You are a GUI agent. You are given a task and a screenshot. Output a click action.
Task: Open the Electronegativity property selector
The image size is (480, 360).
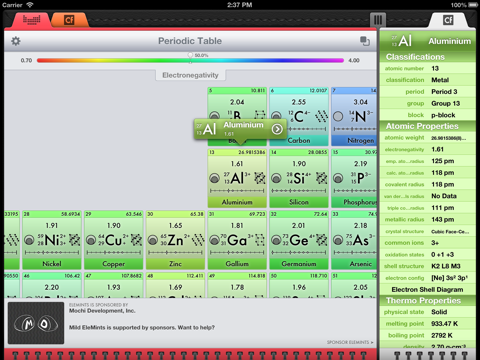point(190,75)
